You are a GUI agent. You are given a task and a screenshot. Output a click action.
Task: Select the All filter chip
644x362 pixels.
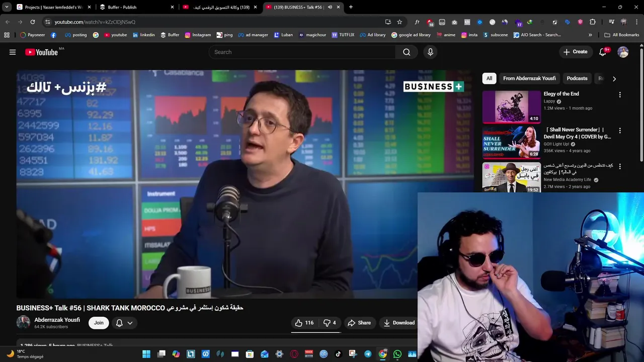coord(489,78)
